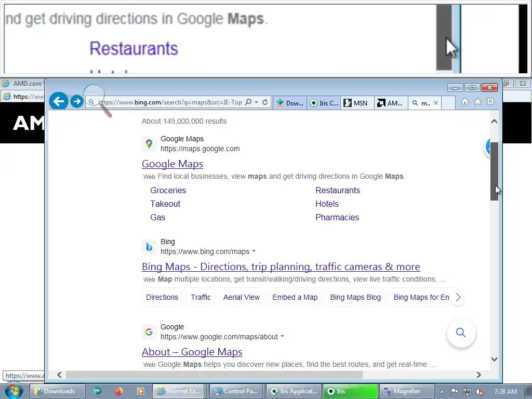This screenshot has width=532, height=399.
Task: Click the vertical scrollbar up arrow
Action: pos(495,121)
